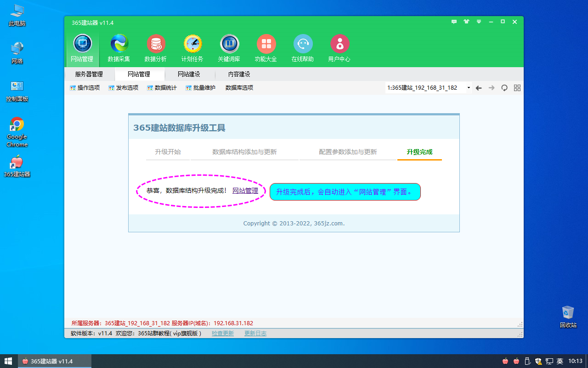Open the 10:13 taskbar clock
The height and width of the screenshot is (368, 588).
[576, 361]
